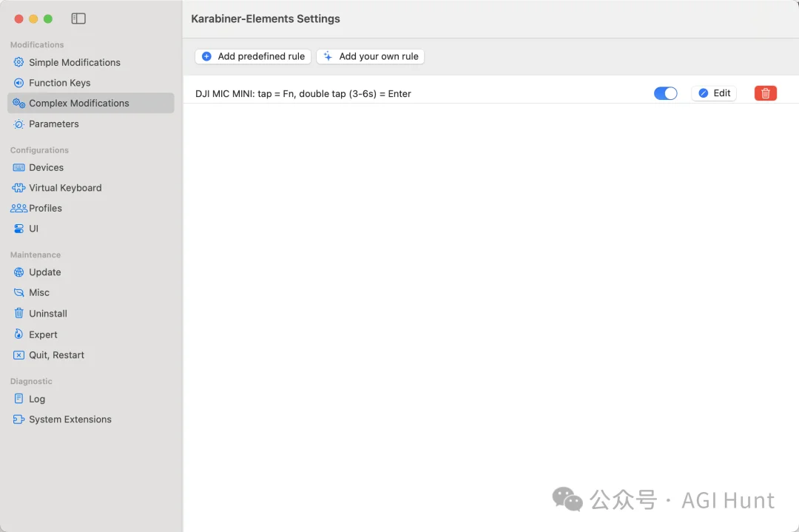Viewport: 799px width, 532px height.
Task: Open the UI settings page
Action: [33, 229]
